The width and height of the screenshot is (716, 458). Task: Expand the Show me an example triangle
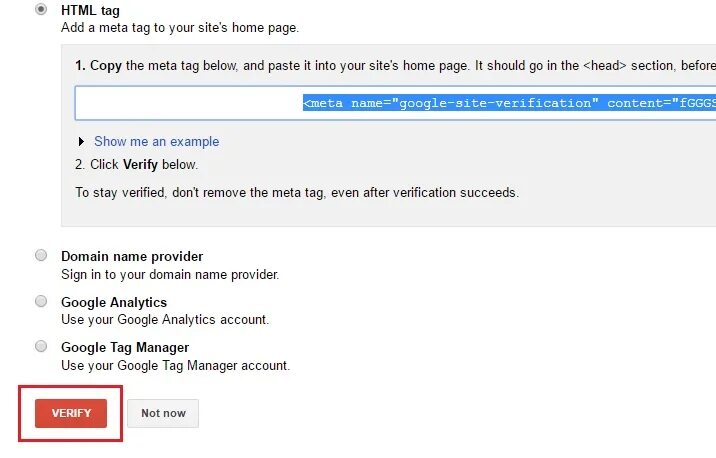[x=81, y=142]
